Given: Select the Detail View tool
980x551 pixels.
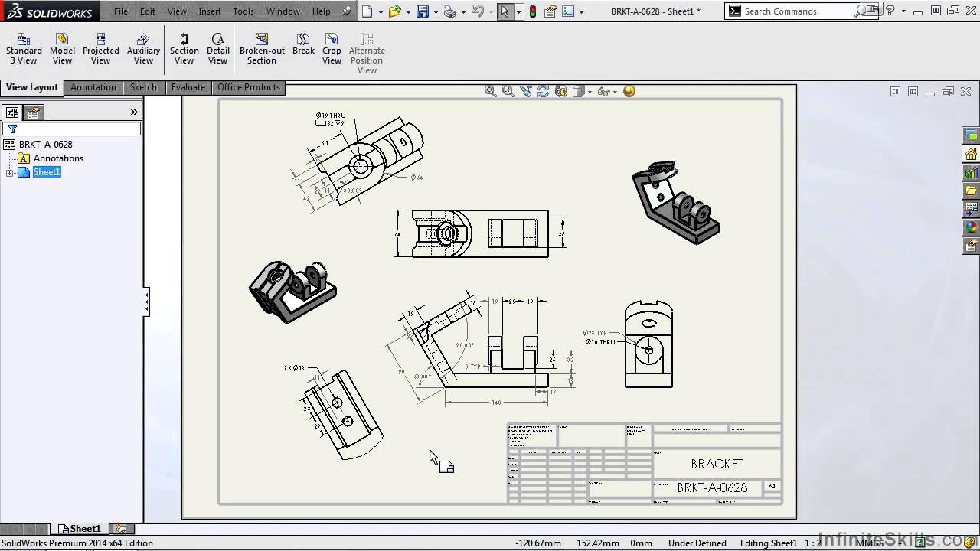Looking at the screenshot, I should (217, 49).
